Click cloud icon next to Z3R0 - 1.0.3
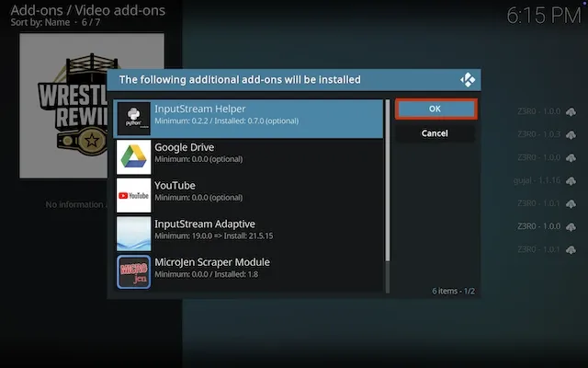 (571, 134)
